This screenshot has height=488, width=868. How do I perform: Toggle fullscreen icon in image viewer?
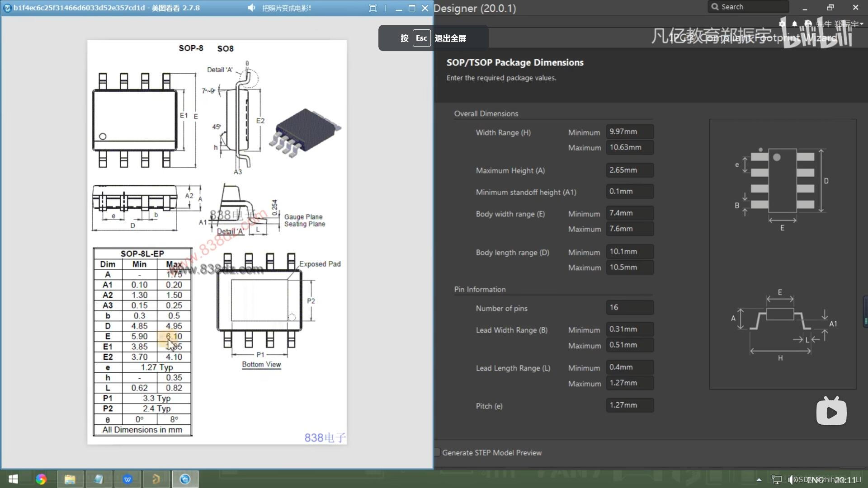(x=373, y=8)
